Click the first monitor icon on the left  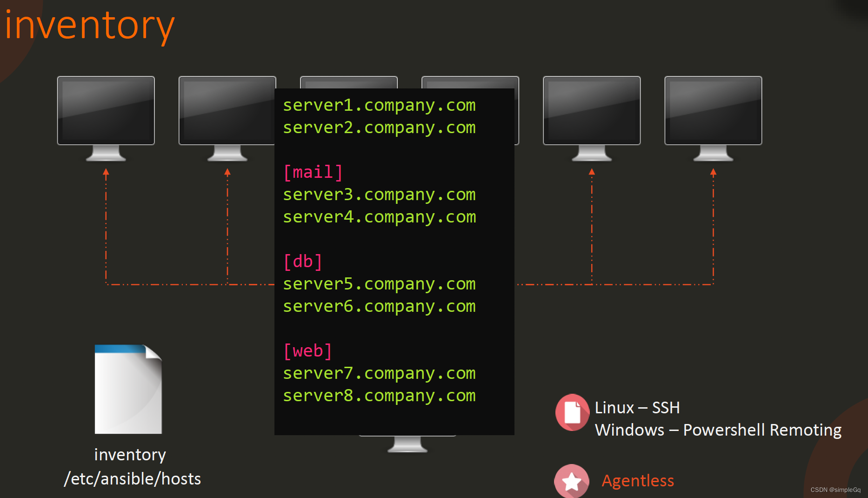(x=106, y=118)
